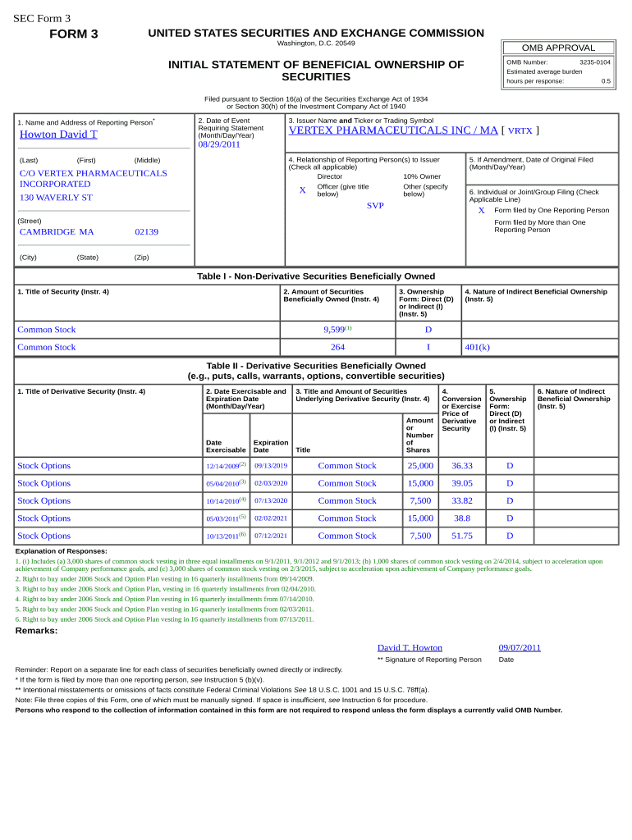Select the 9,599 common stock amount
This screenshot has height=840, width=632.
(x=334, y=330)
